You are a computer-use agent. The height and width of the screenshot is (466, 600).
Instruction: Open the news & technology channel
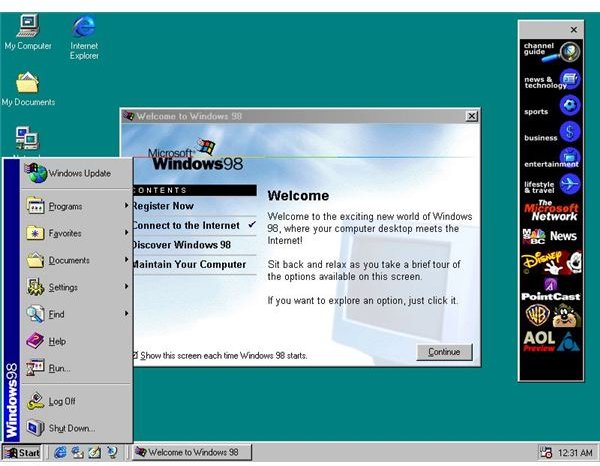[551, 80]
